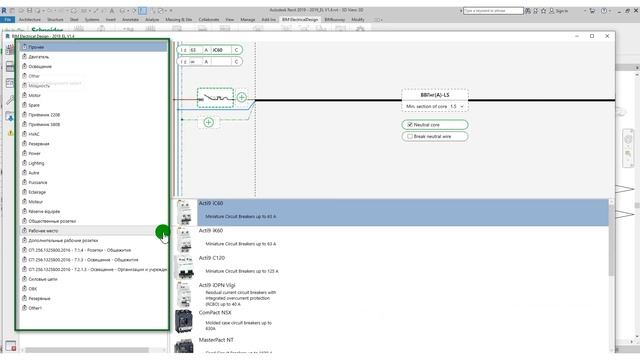Click the Acti9 iDPN Vigi thumbnail
640x360 pixels.
(x=184, y=294)
